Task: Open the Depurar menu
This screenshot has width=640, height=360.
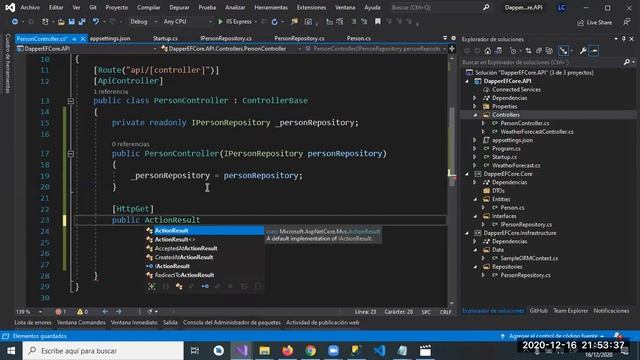Action: (x=179, y=7)
